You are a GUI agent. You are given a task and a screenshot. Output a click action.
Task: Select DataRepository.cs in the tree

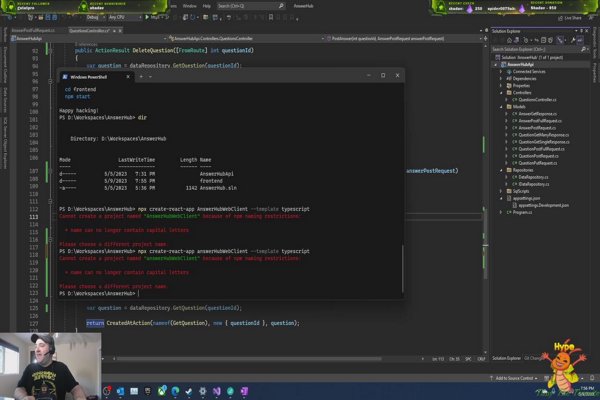[x=533, y=177]
